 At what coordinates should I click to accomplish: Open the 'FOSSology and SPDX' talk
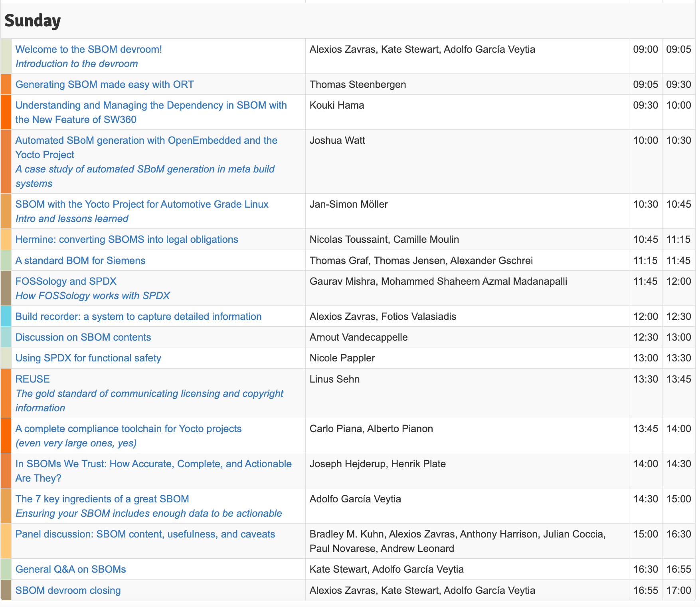[x=66, y=281]
